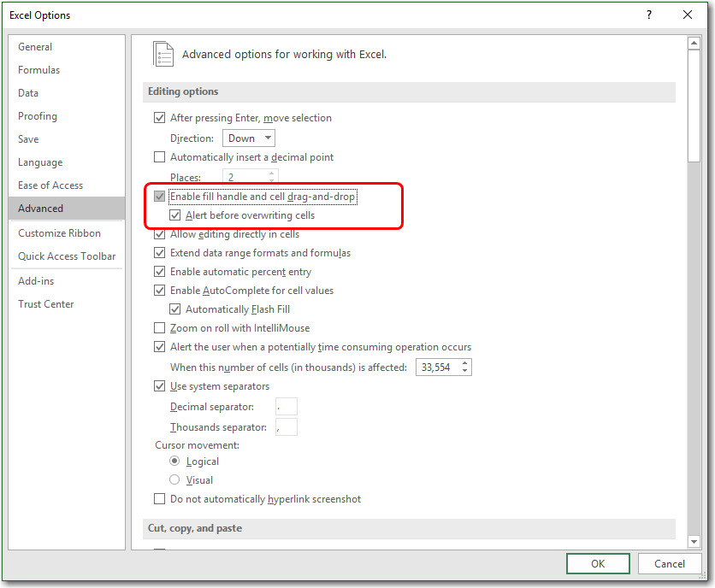The height and width of the screenshot is (588, 715).
Task: Open the Direction dropdown
Action: (249, 138)
